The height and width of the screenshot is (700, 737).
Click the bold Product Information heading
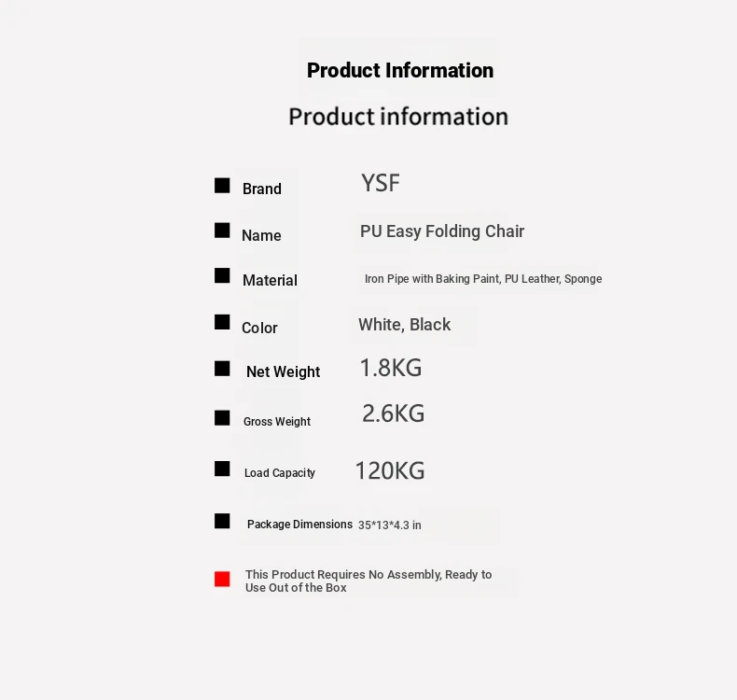[x=400, y=71]
